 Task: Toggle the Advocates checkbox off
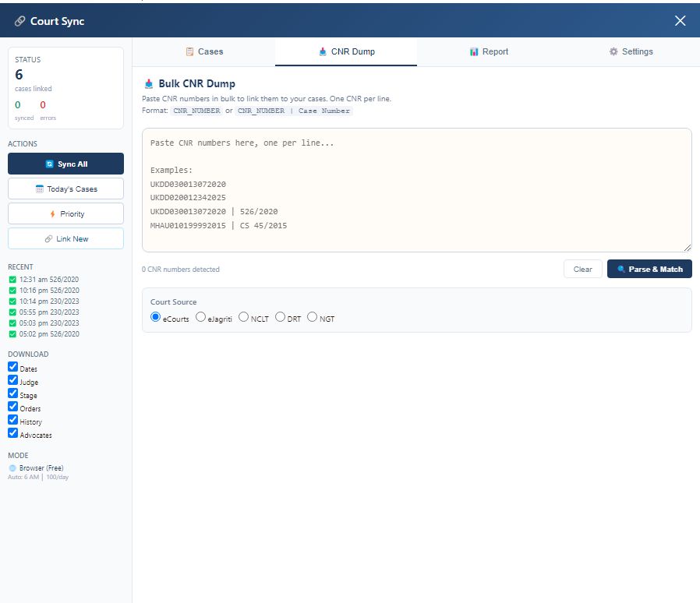pos(13,433)
